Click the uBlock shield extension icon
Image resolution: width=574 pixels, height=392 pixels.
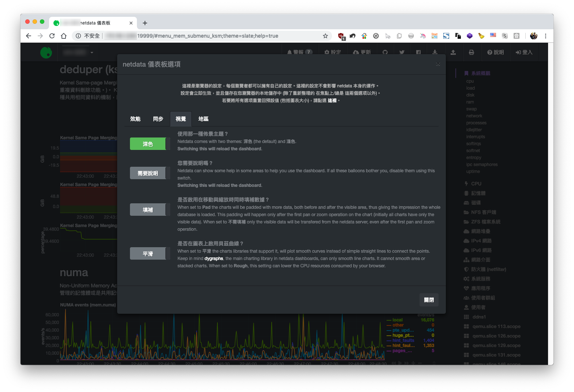[x=341, y=36]
